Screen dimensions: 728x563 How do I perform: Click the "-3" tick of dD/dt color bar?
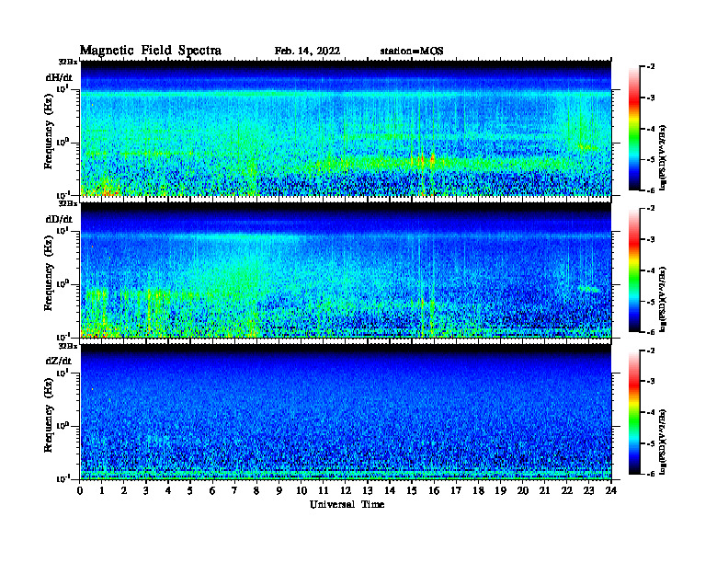pyautogui.click(x=651, y=239)
